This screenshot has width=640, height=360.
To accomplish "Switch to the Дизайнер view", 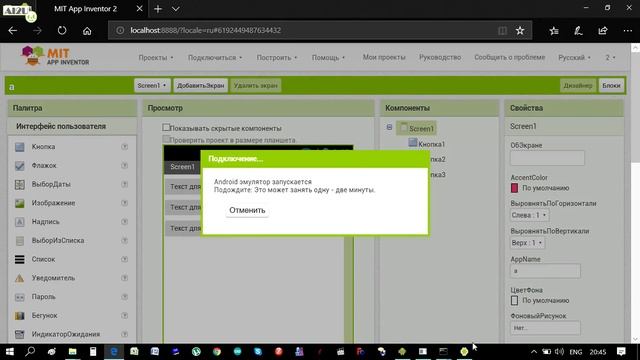I will 578,86.
